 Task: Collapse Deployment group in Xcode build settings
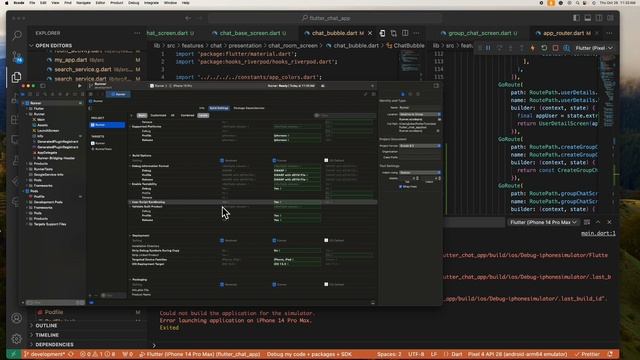pyautogui.click(x=131, y=236)
